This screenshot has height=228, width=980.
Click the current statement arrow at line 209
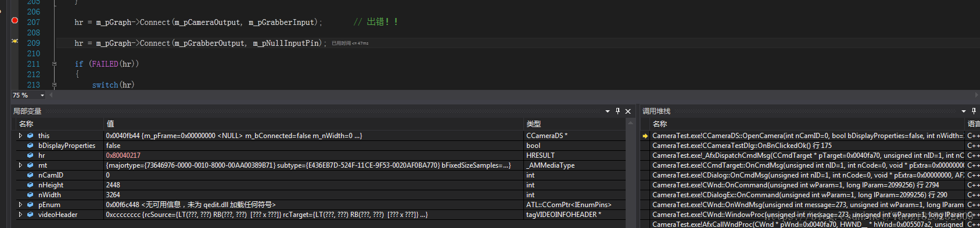click(15, 41)
